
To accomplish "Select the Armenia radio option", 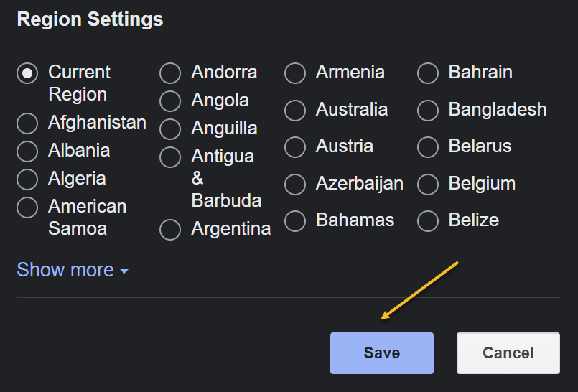I will pyautogui.click(x=295, y=73).
